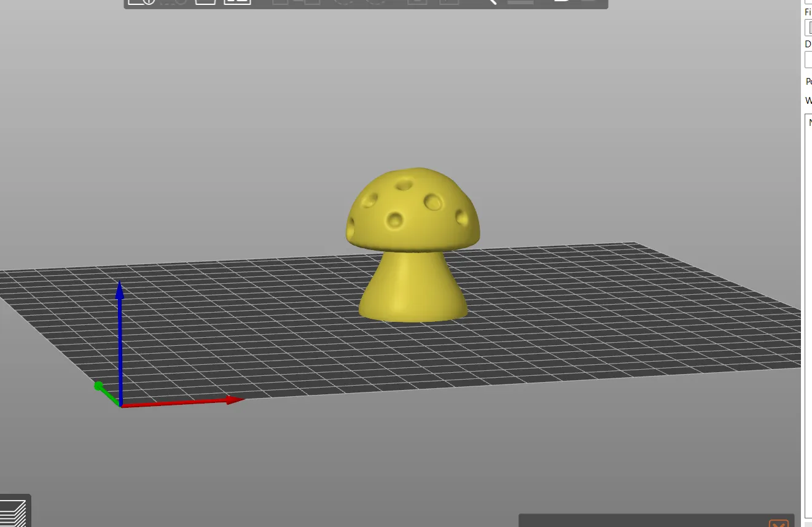Switch to the sliced layers preview
This screenshot has height=527, width=812.
[14, 513]
